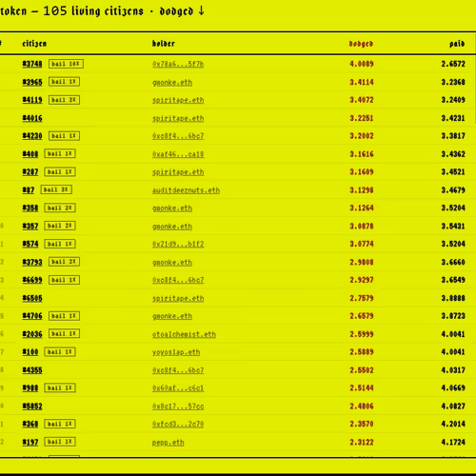Screen dimensions: 476x476
Task: Click the bail 2X badge next to #4119
Action: [x=64, y=100]
